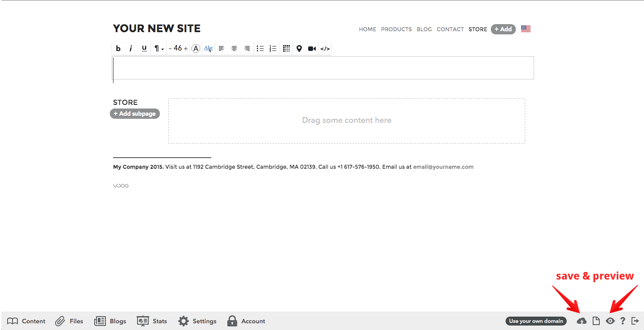Open the Settings panel
This screenshot has width=644, height=330.
[197, 321]
